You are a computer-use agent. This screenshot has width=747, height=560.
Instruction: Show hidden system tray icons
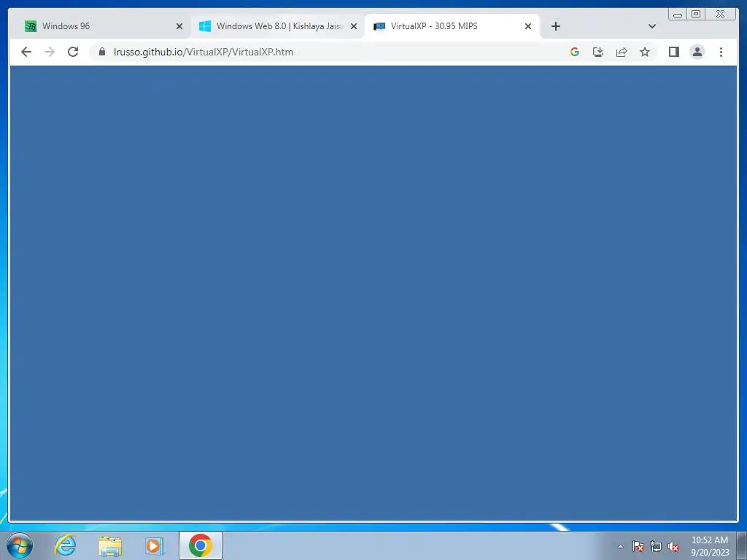click(x=620, y=546)
